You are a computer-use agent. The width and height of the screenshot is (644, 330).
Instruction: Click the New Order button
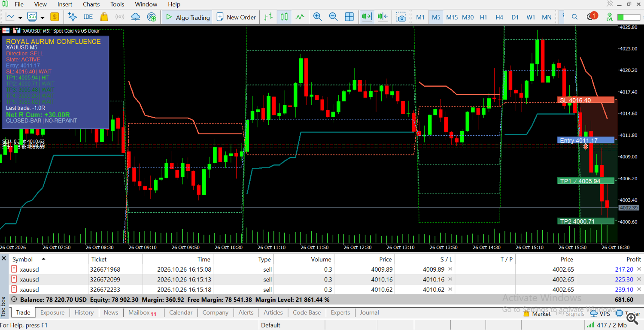[236, 17]
